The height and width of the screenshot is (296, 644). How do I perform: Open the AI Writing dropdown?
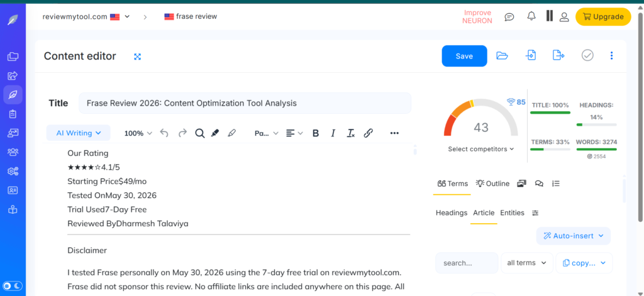[79, 133]
